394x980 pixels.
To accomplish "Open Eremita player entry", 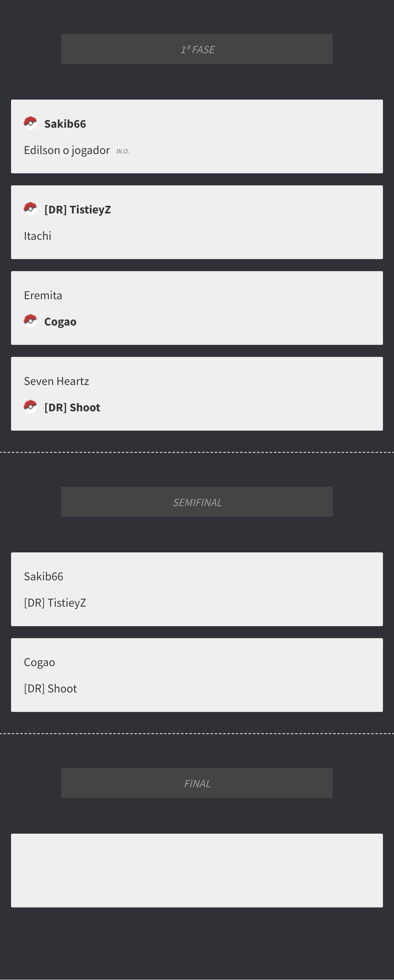I will point(43,295).
